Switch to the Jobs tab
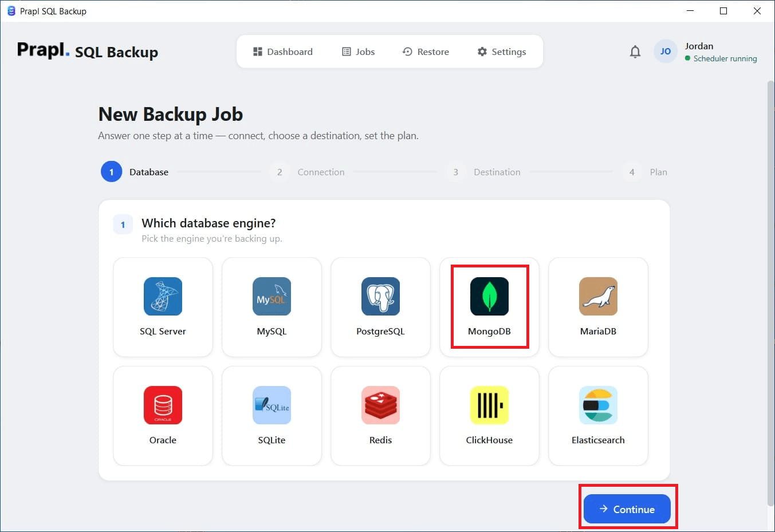775x532 pixels. [359, 52]
